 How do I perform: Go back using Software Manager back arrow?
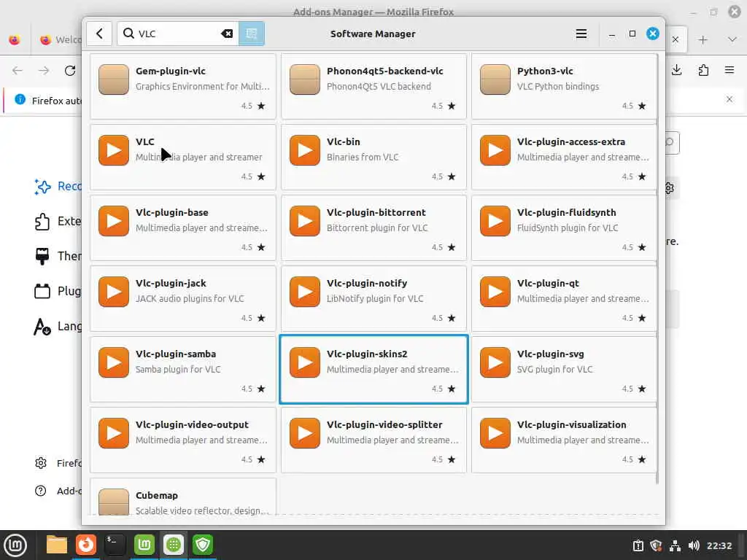pyautogui.click(x=99, y=34)
